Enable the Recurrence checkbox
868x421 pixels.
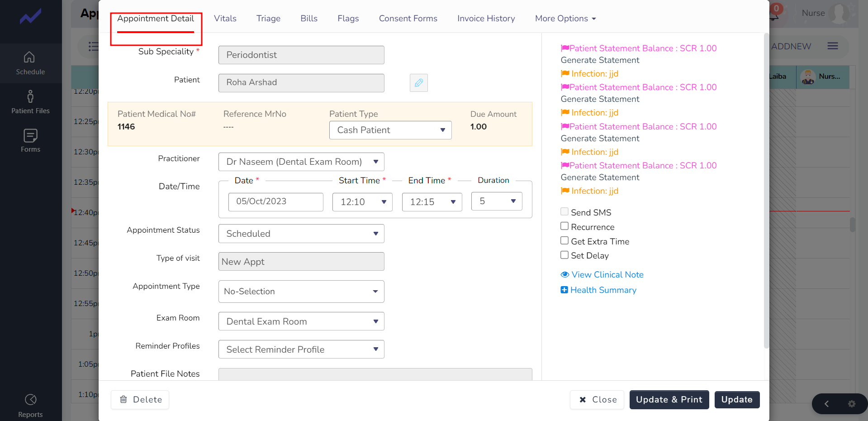[564, 226]
